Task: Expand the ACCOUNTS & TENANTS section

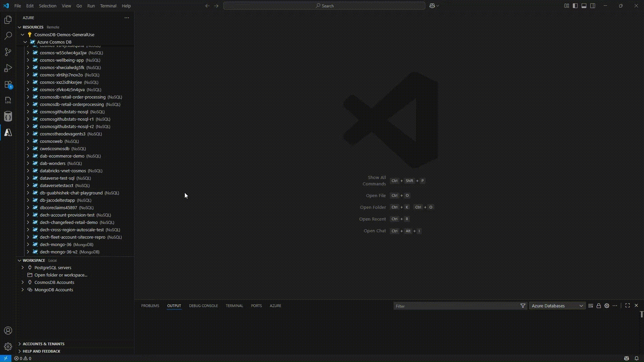Action: (44, 344)
